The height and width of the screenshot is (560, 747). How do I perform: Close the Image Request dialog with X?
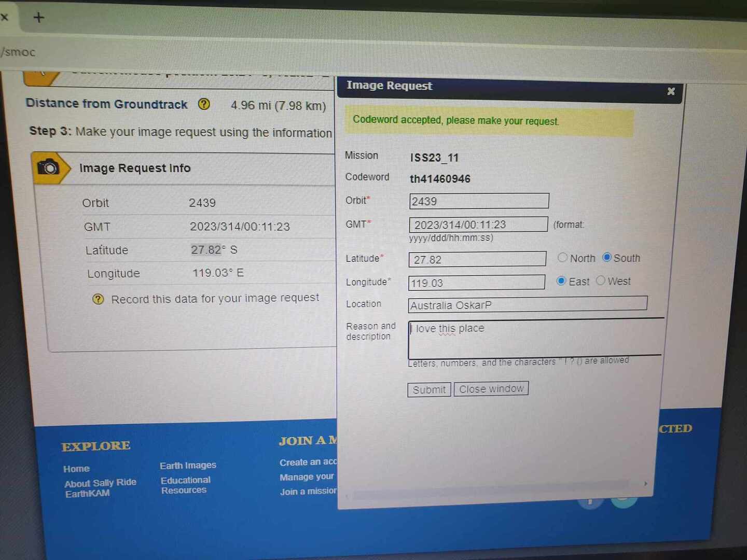671,91
